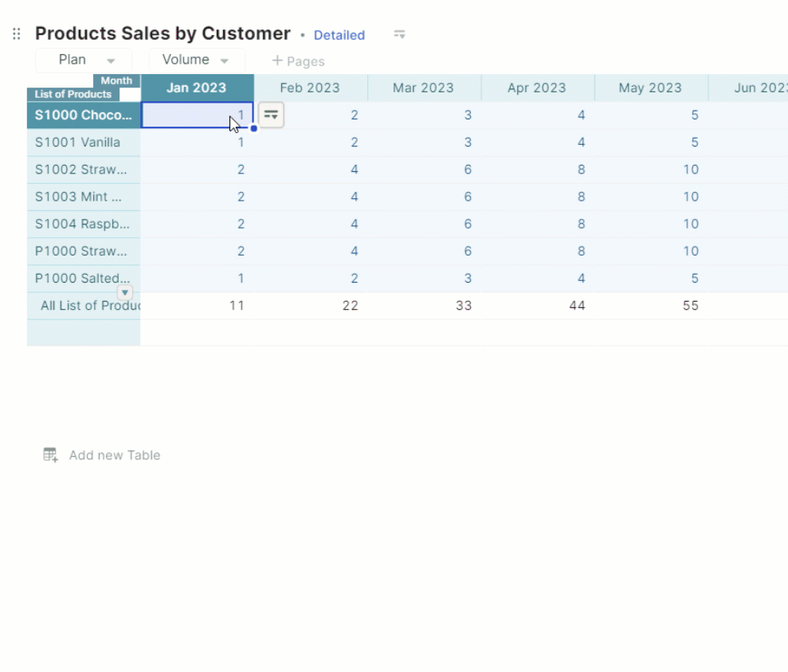The height and width of the screenshot is (672, 788).
Task: Select the May 2023 column header
Action: [651, 88]
